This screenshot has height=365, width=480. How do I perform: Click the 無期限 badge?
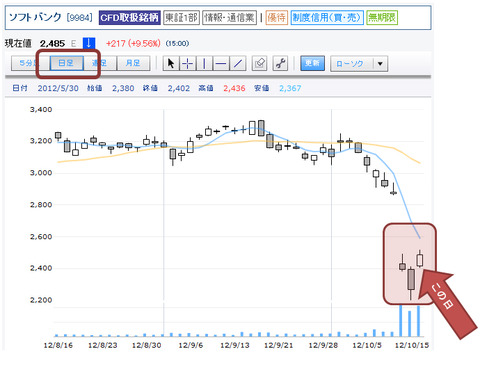point(382,17)
